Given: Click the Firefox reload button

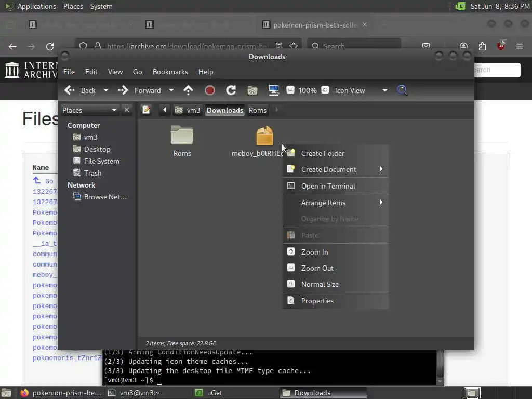Looking at the screenshot, I should coord(50,46).
